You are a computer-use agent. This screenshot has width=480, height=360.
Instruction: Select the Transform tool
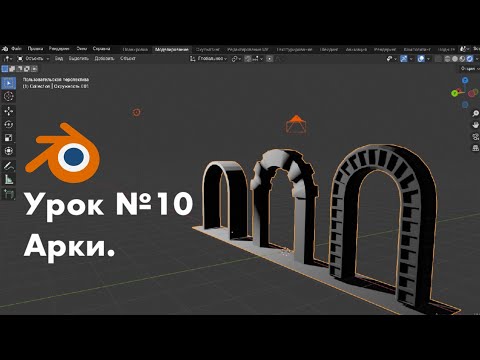(9, 151)
